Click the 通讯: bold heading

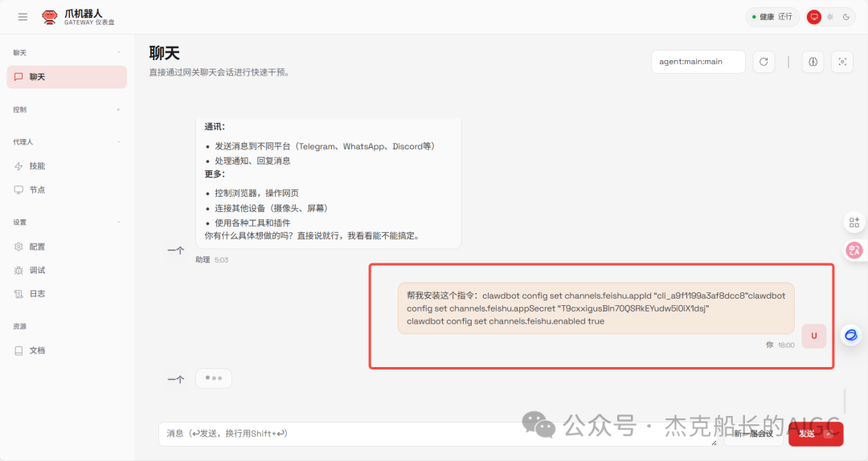tap(215, 127)
